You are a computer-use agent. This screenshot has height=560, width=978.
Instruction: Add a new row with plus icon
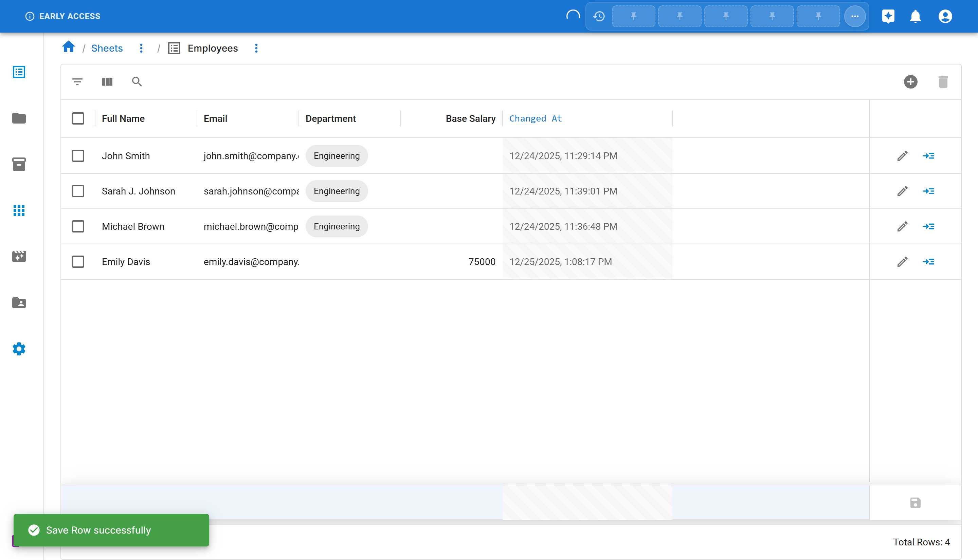[910, 81]
